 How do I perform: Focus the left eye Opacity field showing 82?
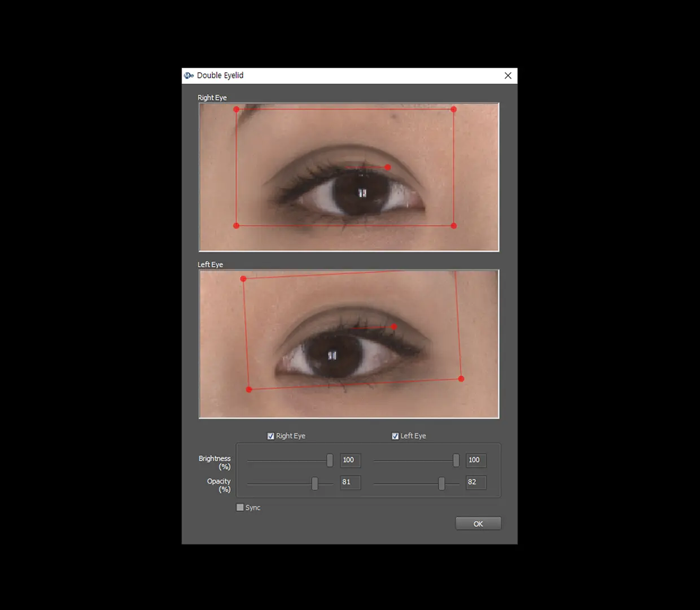(x=475, y=482)
